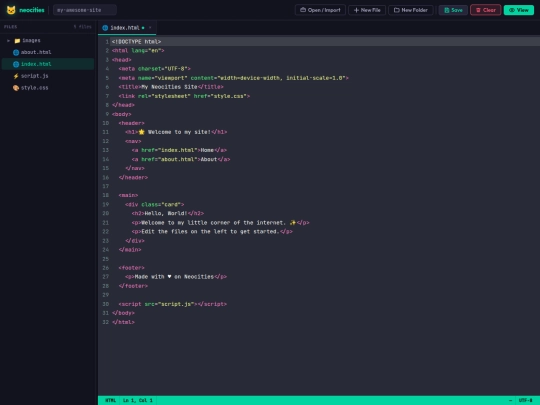
Task: Select the images folder name
Action: pyautogui.click(x=31, y=41)
